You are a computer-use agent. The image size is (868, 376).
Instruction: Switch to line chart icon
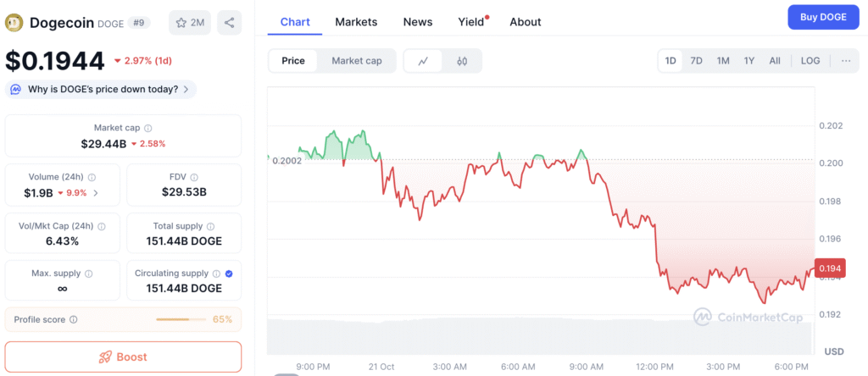point(423,61)
